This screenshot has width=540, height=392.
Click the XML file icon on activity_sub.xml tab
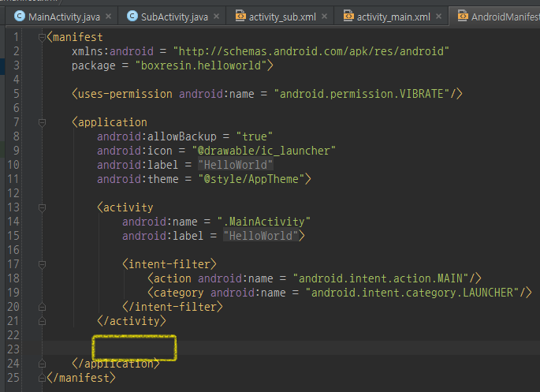coord(240,16)
